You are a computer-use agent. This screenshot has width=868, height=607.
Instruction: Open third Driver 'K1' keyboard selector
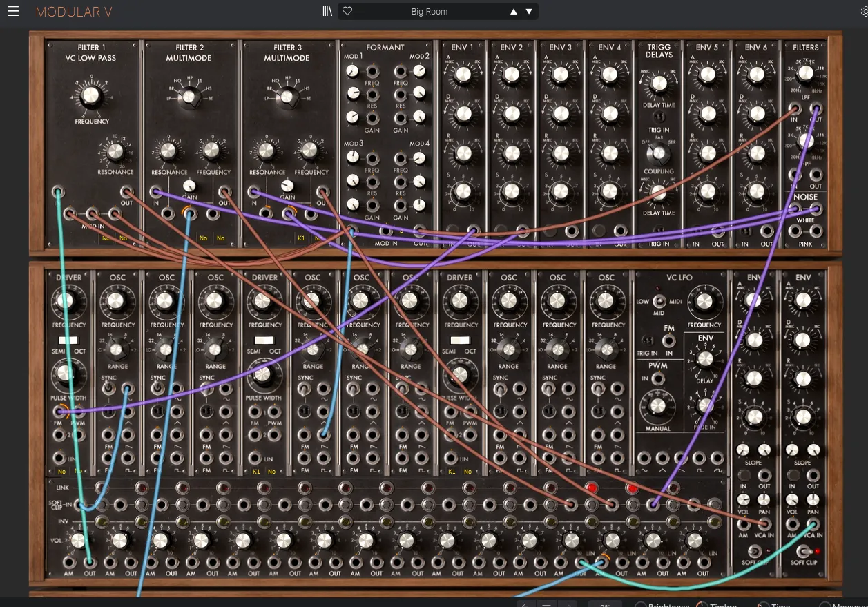click(x=452, y=471)
